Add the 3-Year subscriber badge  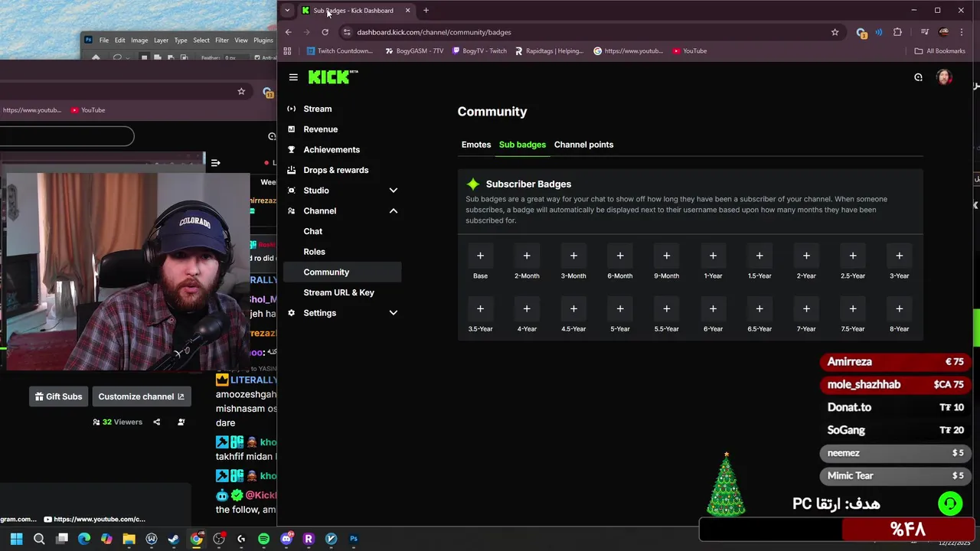coord(900,256)
